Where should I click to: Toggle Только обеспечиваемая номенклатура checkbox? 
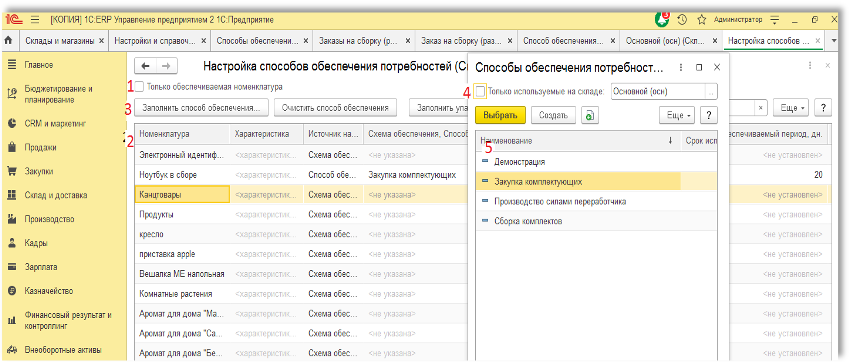(139, 87)
